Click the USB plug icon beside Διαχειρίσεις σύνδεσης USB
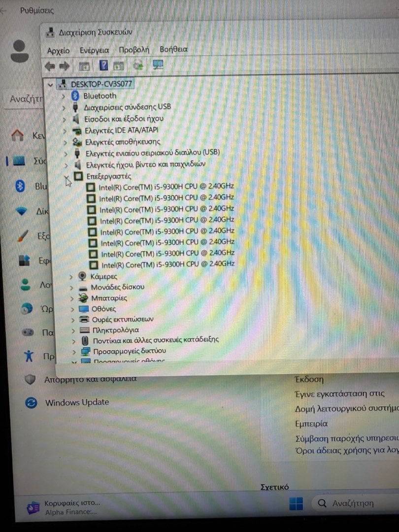 pyautogui.click(x=75, y=107)
